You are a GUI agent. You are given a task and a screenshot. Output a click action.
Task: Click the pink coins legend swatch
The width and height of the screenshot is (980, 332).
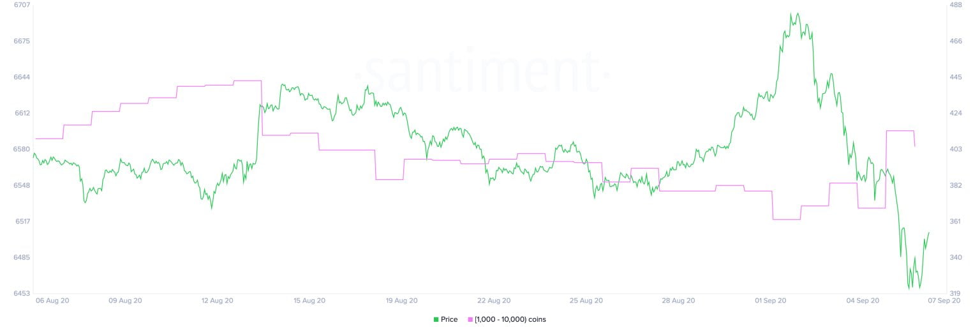pyautogui.click(x=471, y=319)
